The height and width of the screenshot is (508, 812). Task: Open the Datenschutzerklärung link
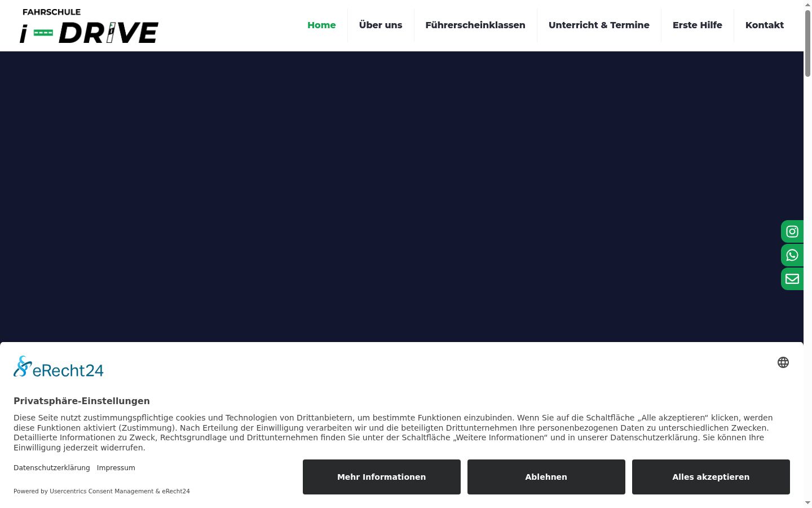(x=52, y=468)
